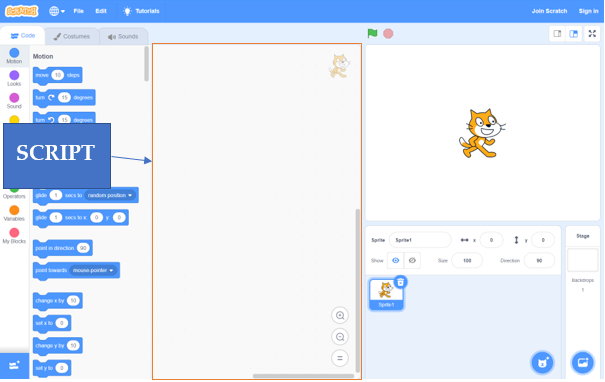Click the green flag to run project
The height and width of the screenshot is (382, 605).
(x=372, y=34)
